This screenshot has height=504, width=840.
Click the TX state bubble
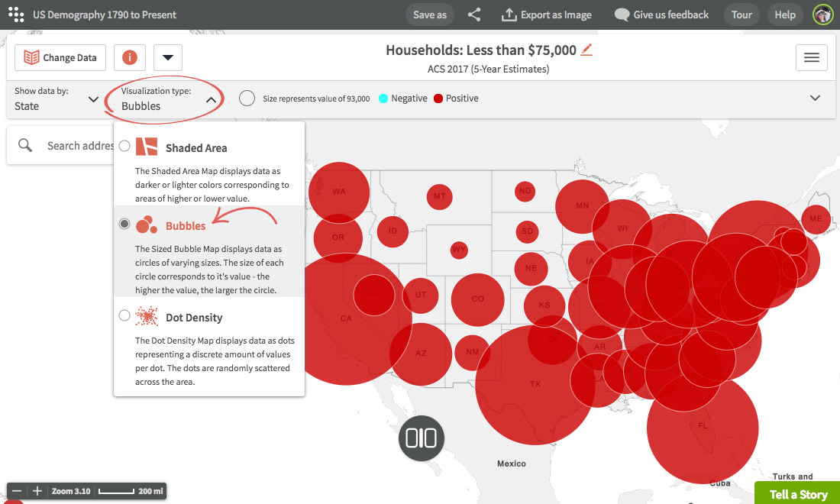(x=535, y=385)
